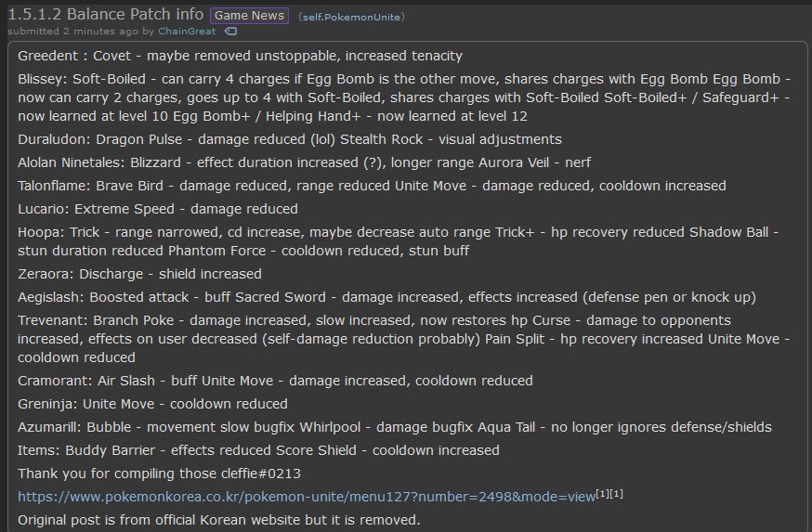
Task: Click the first [1] superscript reference
Action: click(x=602, y=494)
